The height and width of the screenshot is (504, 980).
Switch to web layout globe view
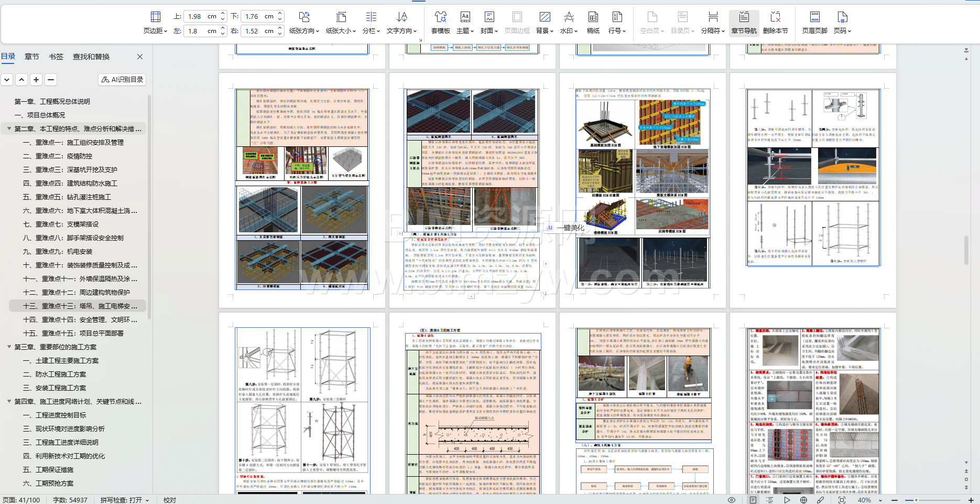[x=803, y=500]
